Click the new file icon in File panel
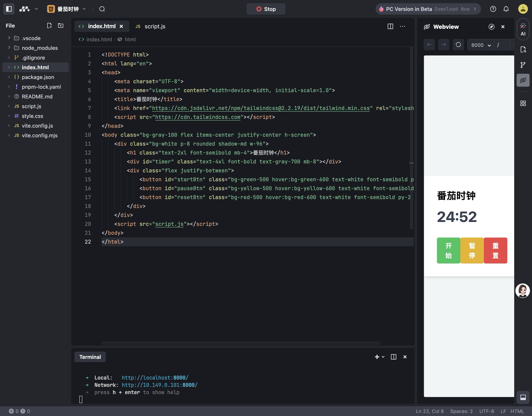Screen dimensions: 532x416 click(x=49, y=26)
